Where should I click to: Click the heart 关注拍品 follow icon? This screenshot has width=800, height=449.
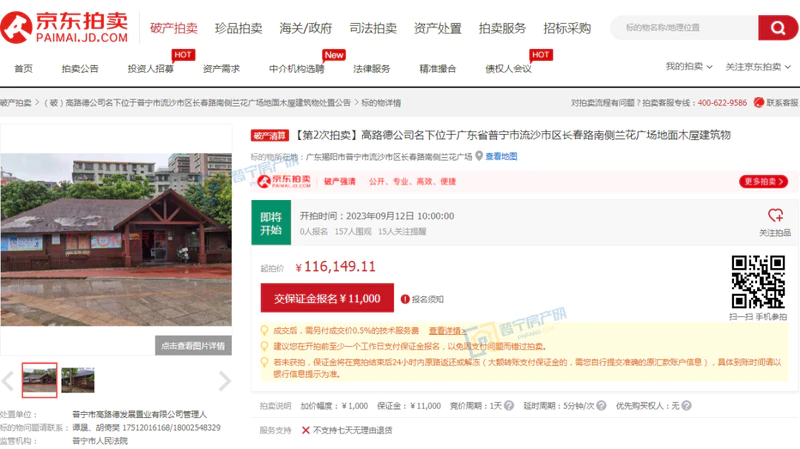coord(774,215)
